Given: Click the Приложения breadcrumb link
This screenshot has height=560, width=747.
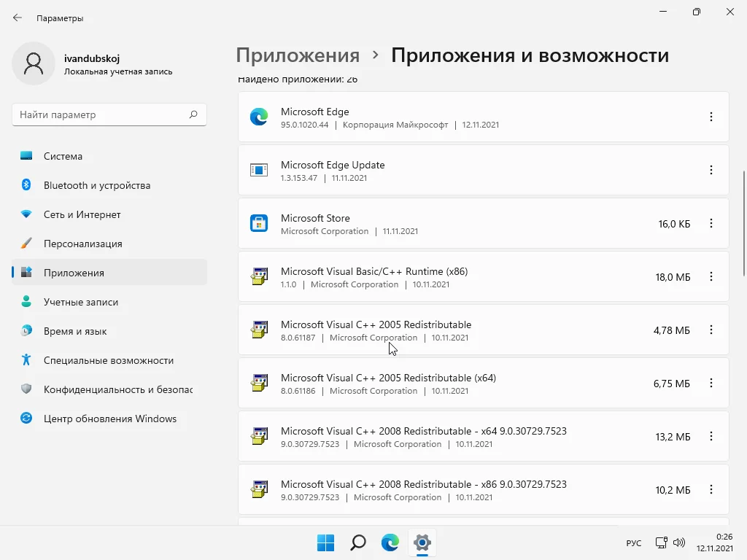Looking at the screenshot, I should 298,55.
